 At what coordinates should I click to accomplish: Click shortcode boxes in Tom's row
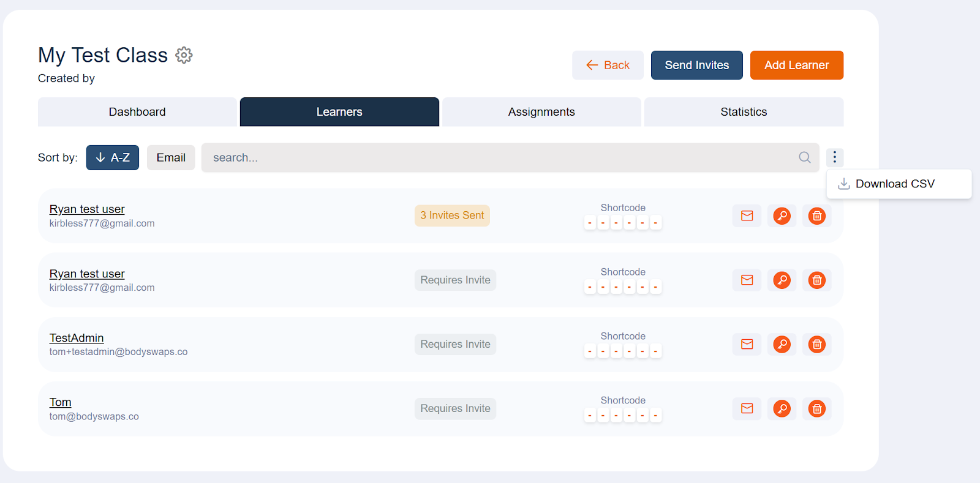pyautogui.click(x=623, y=416)
